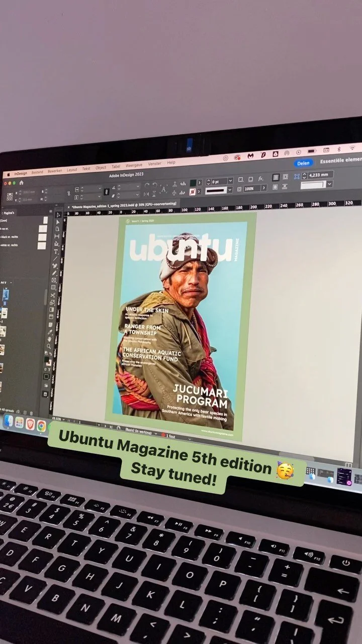The width and height of the screenshot is (362, 644).
Task: Open Brave browser from the Dock
Action: (30, 424)
